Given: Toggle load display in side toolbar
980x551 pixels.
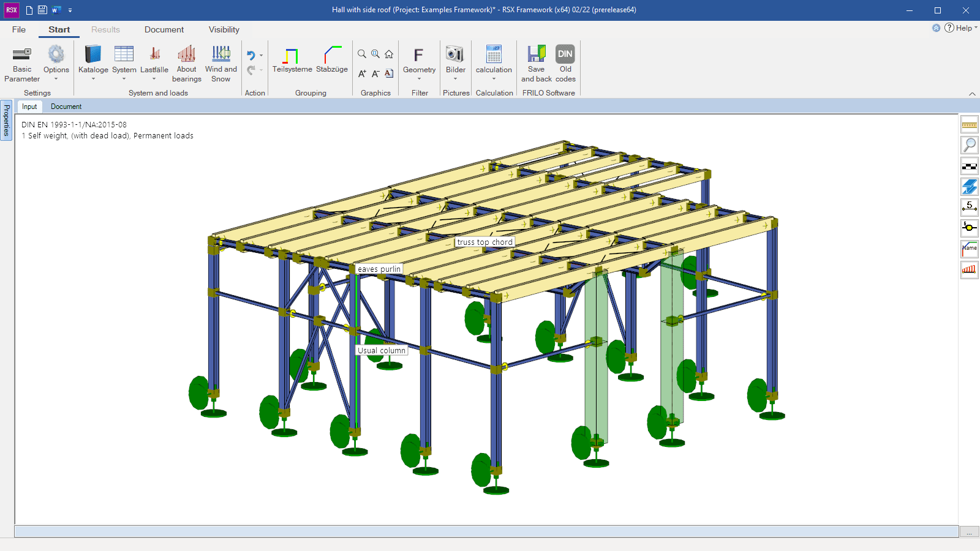Looking at the screenshot, I should coord(969,269).
